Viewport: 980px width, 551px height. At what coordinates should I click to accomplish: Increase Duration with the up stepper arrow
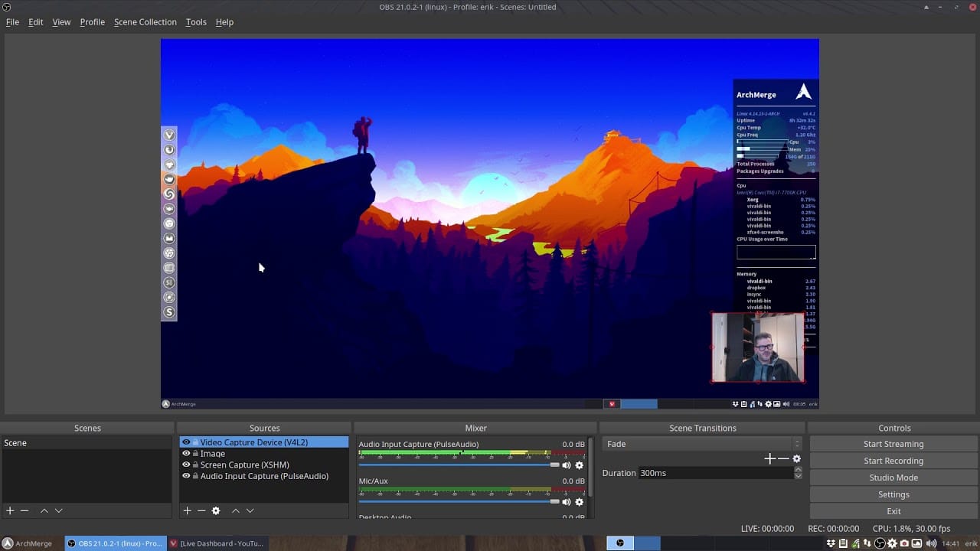[798, 469]
